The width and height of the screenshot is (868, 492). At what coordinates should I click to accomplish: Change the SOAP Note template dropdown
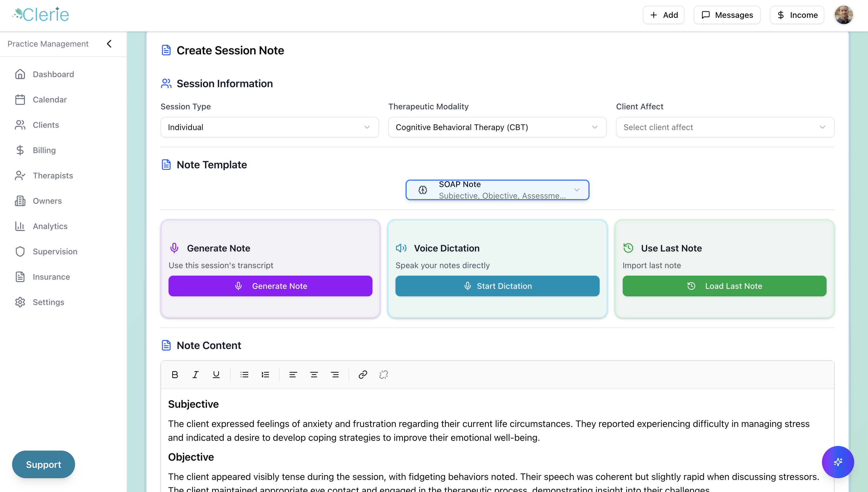pyautogui.click(x=497, y=190)
